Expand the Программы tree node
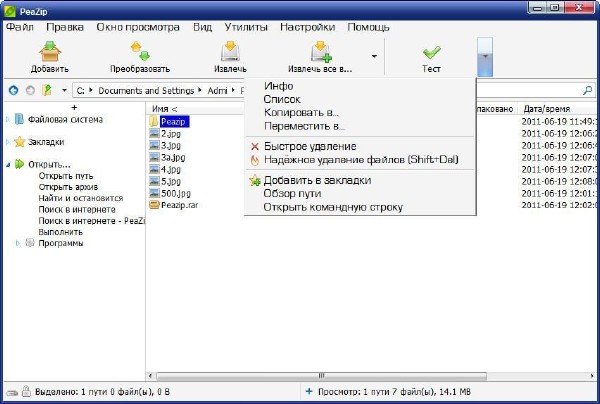 (x=17, y=242)
